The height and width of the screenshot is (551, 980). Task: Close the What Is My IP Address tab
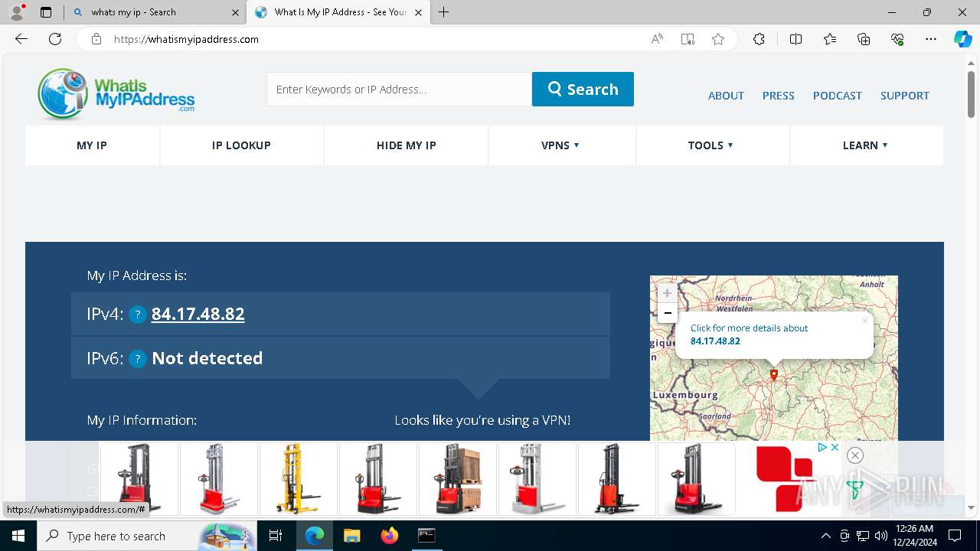pyautogui.click(x=418, y=12)
